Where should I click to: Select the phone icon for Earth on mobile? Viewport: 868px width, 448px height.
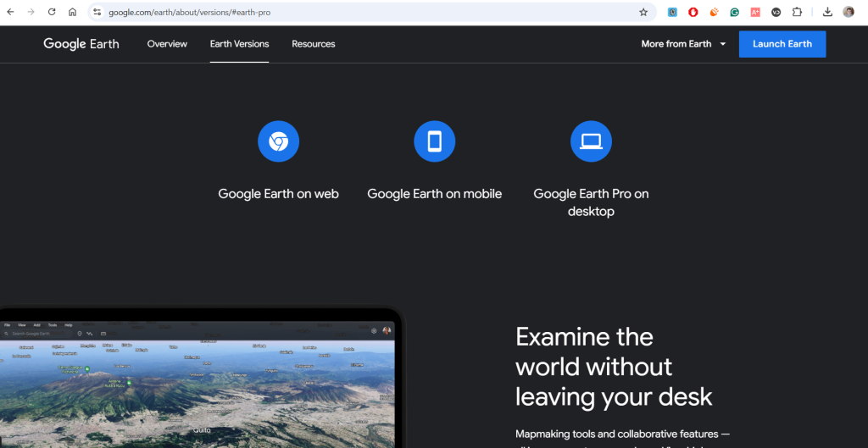(x=435, y=141)
